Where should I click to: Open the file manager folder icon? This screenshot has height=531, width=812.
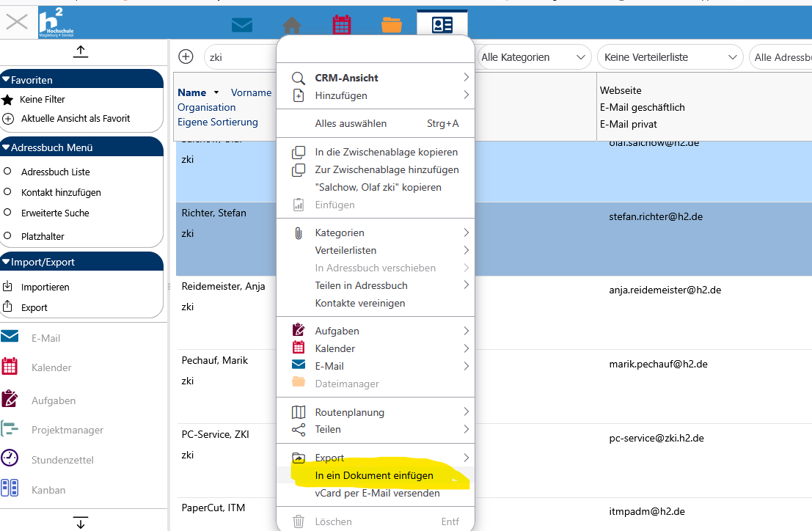tap(392, 25)
